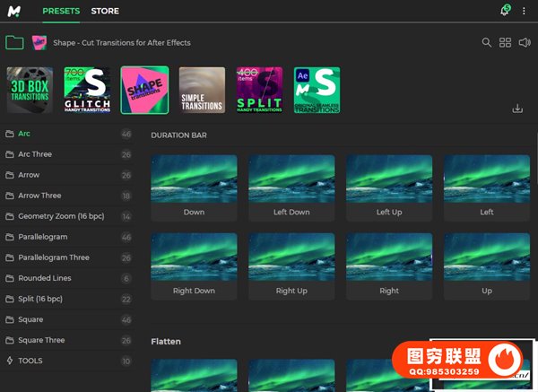Select the 3D Box Transitions pack

[30, 90]
